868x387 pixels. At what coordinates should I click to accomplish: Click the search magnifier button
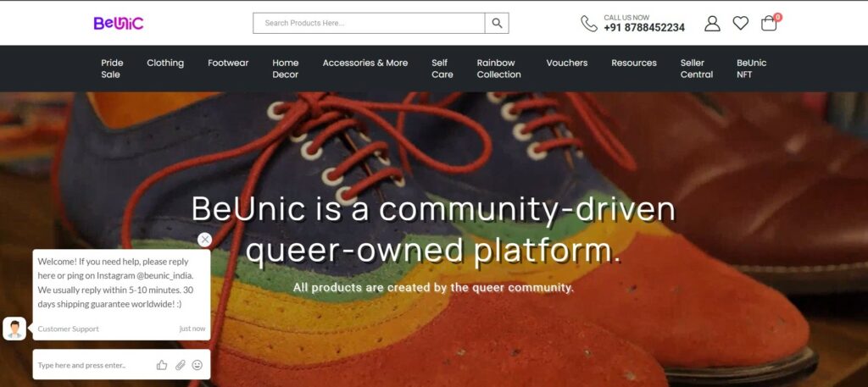point(497,23)
